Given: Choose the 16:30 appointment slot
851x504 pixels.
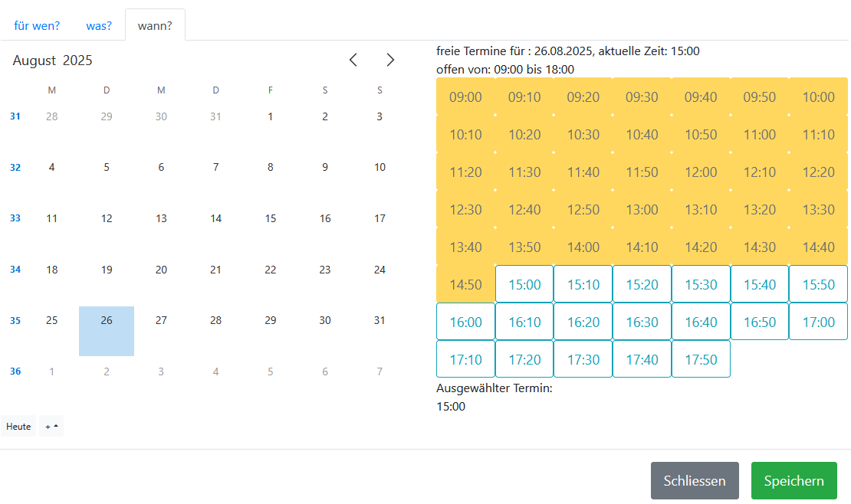Looking at the screenshot, I should [642, 322].
